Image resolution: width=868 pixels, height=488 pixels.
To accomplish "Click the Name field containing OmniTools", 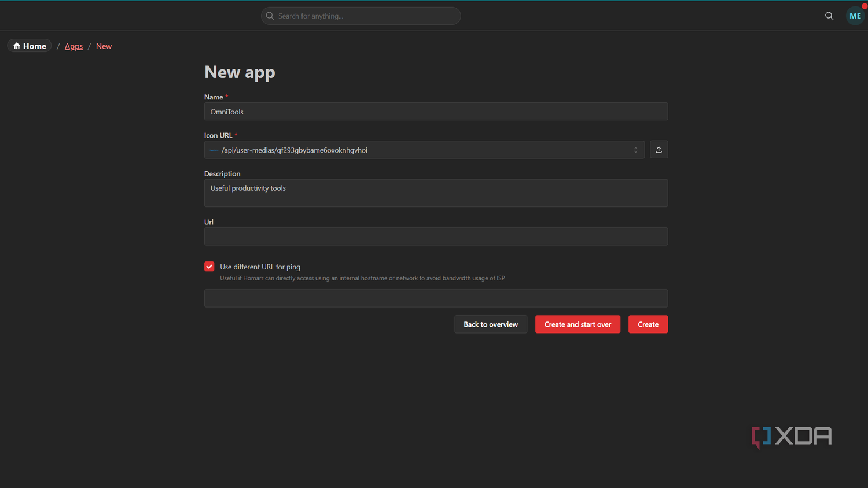I will point(436,112).
